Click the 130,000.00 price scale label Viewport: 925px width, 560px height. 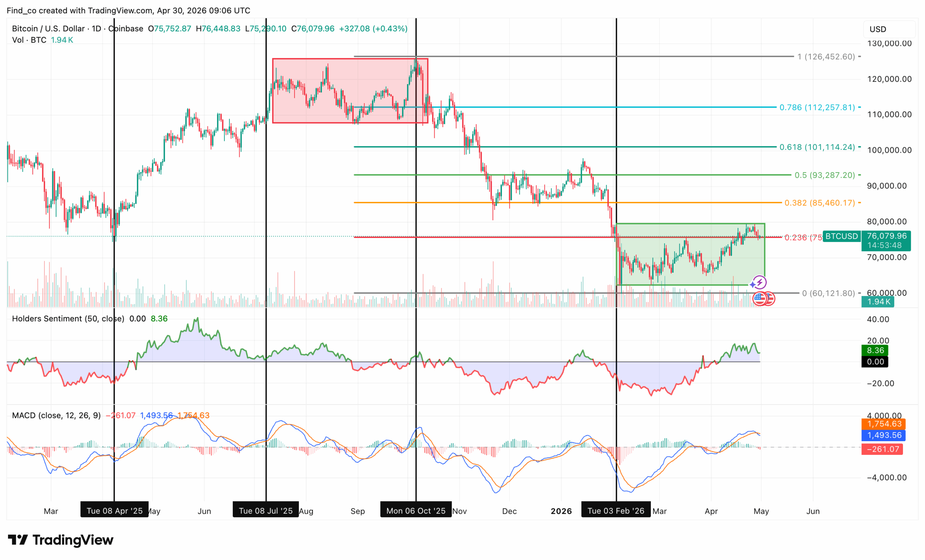(x=889, y=43)
